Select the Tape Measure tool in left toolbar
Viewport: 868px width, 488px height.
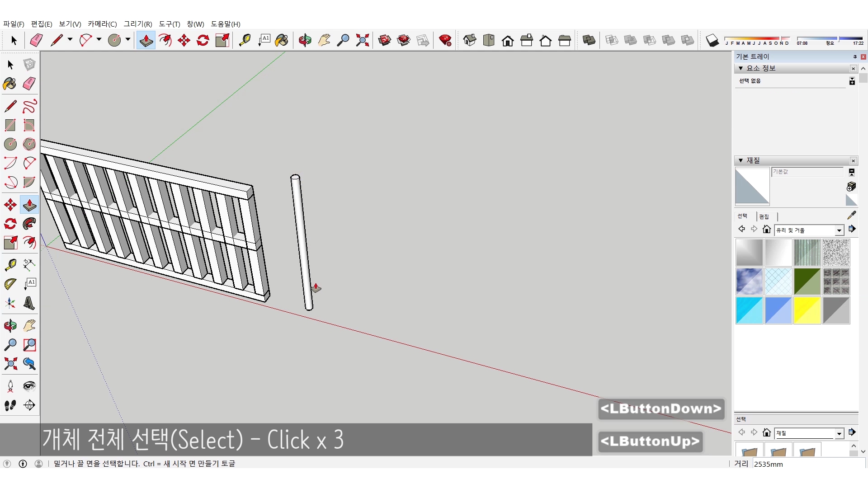[x=10, y=264]
